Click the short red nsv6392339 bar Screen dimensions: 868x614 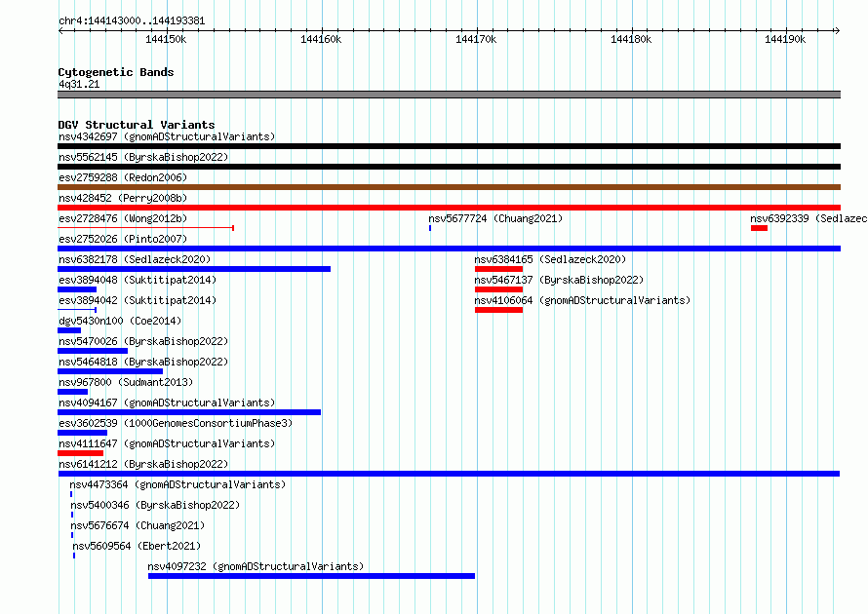coord(759,228)
